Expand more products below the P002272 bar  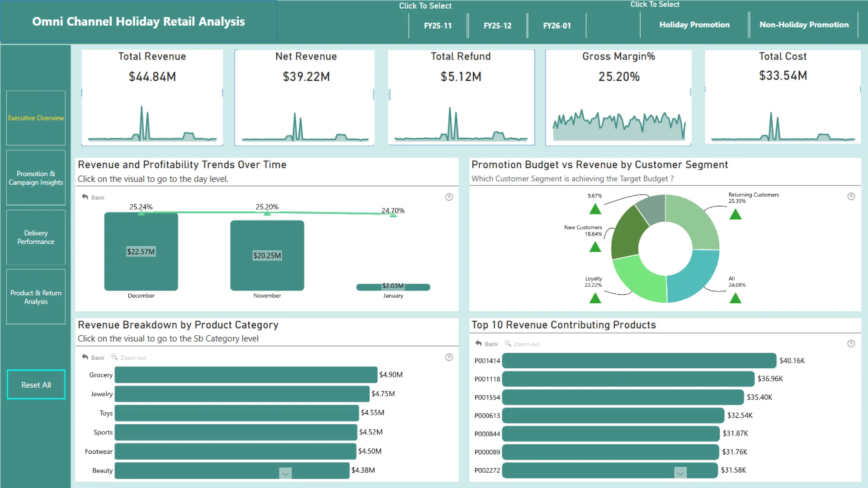coord(680,473)
